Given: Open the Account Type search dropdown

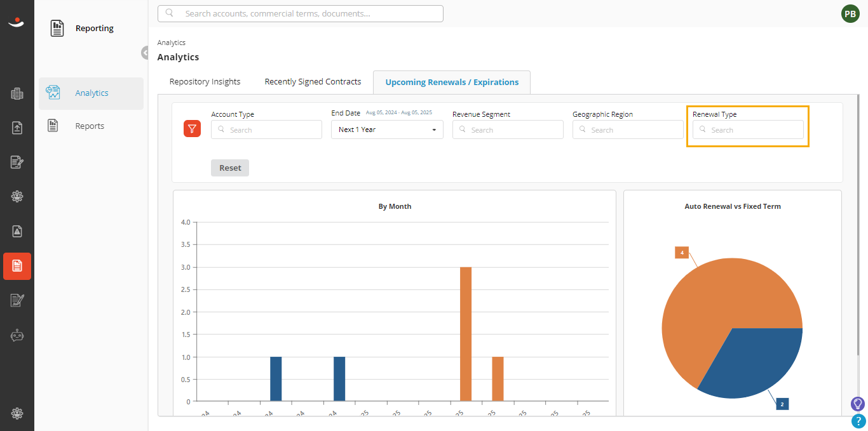Looking at the screenshot, I should [x=266, y=129].
